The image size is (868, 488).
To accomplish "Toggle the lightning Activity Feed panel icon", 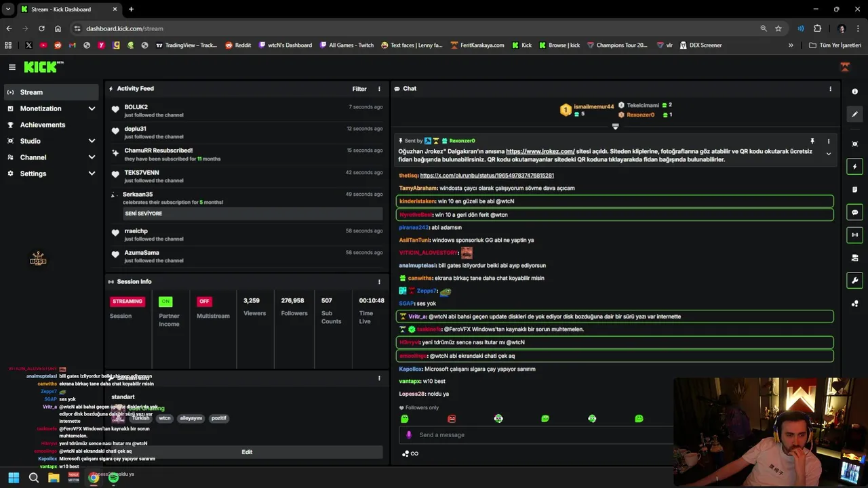I will coord(854,167).
